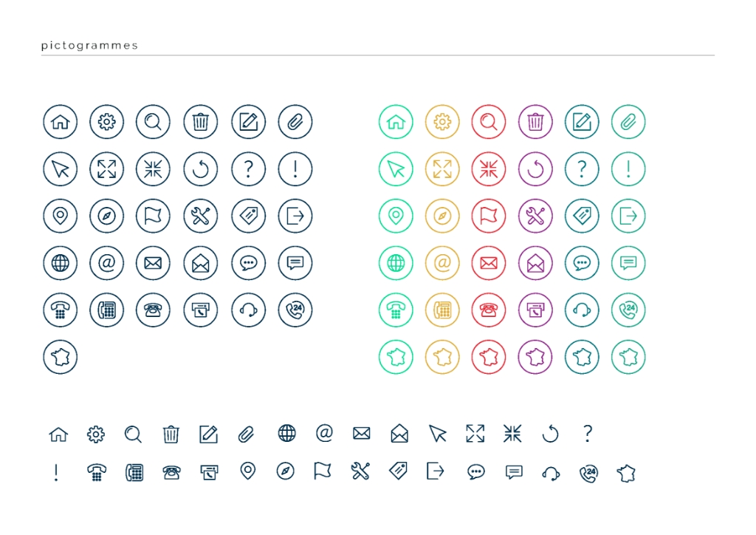This screenshot has height=535, width=756.
Task: Click the purple circled open envelope icon
Action: [x=535, y=262]
